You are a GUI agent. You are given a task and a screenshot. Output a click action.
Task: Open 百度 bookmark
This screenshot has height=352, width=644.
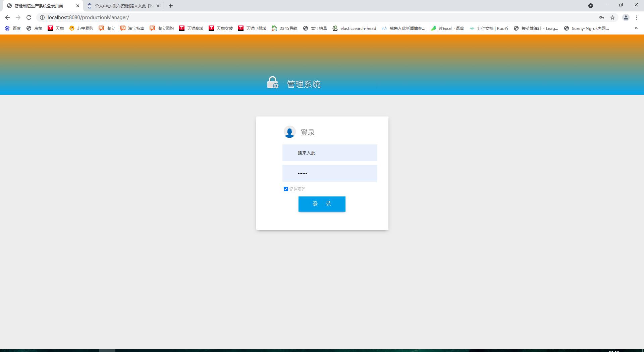(13, 28)
